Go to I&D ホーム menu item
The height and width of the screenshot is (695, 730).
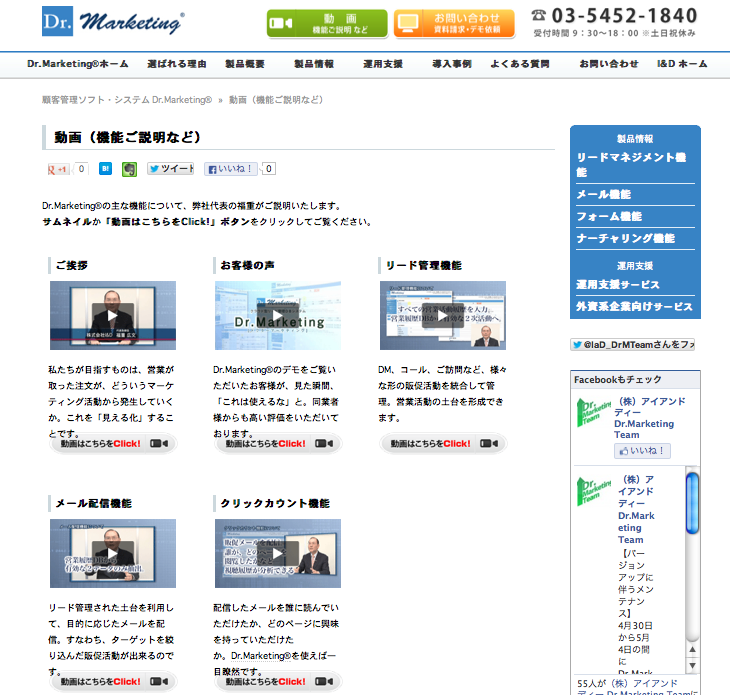682,64
